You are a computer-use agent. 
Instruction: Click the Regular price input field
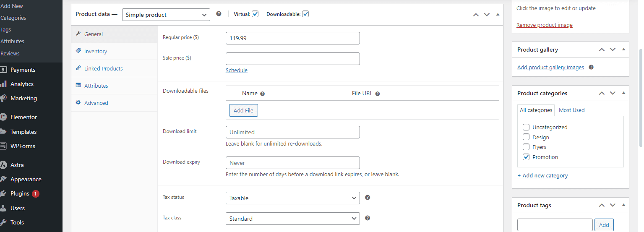[x=292, y=38]
